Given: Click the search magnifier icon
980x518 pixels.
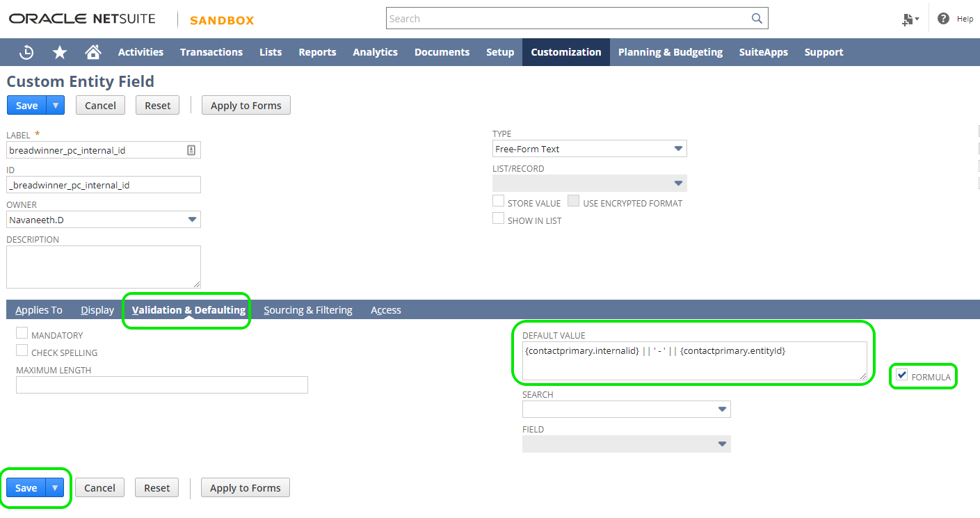Looking at the screenshot, I should click(x=757, y=19).
